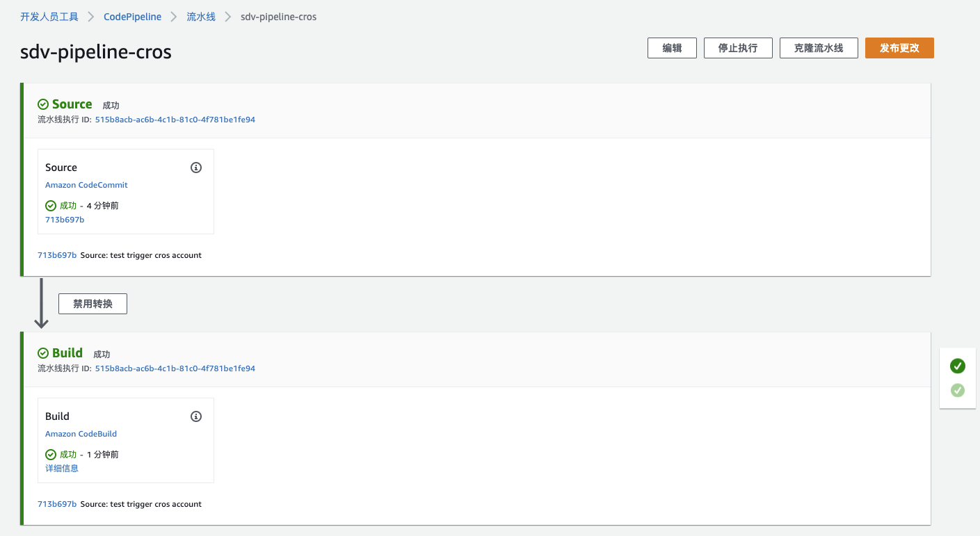Open 详细信息 details for the Build action
The width and height of the screenshot is (980, 536).
click(62, 469)
